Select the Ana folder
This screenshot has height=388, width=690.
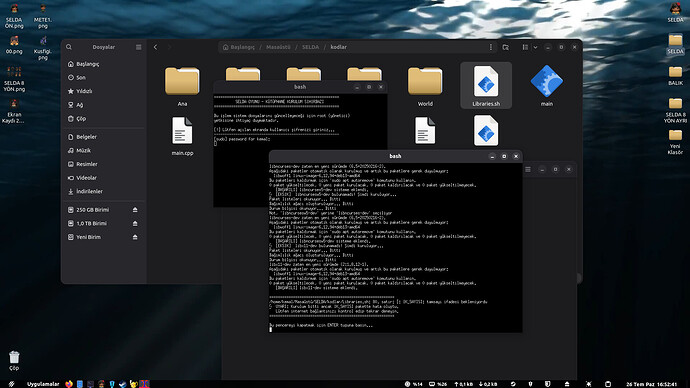pos(182,86)
